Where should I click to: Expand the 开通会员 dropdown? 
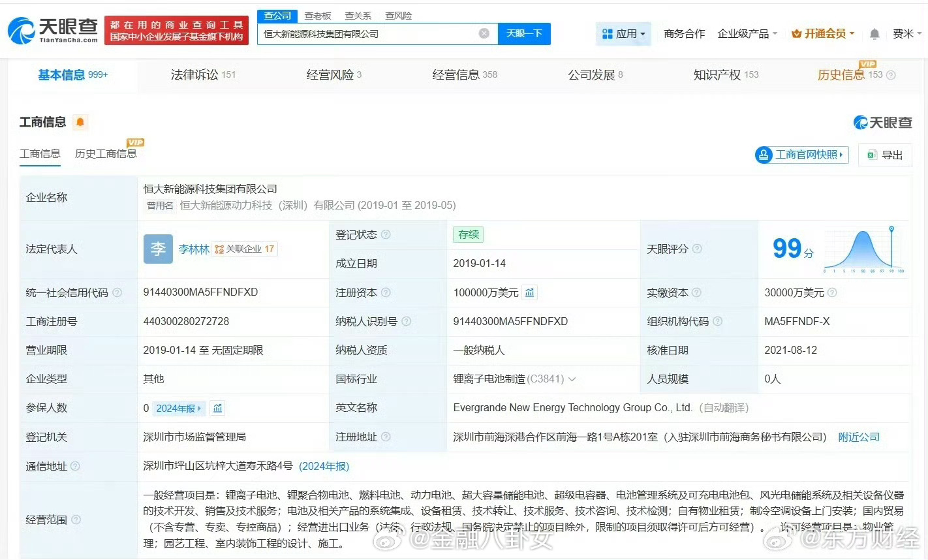point(822,33)
